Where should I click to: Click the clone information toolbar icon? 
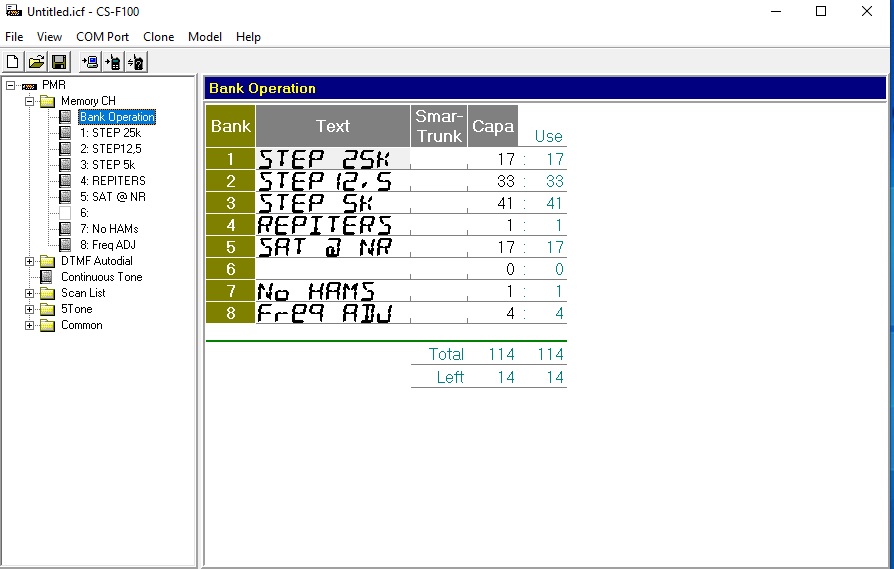coord(136,62)
